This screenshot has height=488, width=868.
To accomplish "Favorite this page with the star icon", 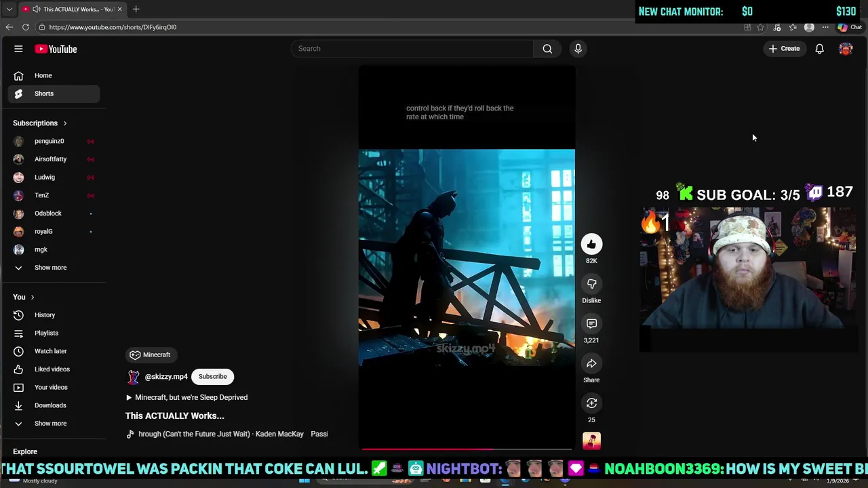I will click(x=760, y=27).
